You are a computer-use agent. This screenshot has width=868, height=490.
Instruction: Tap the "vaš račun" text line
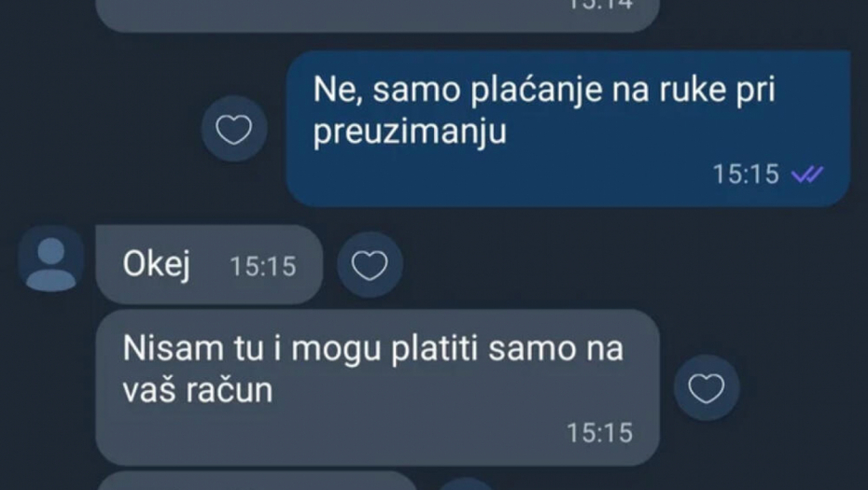(x=198, y=390)
